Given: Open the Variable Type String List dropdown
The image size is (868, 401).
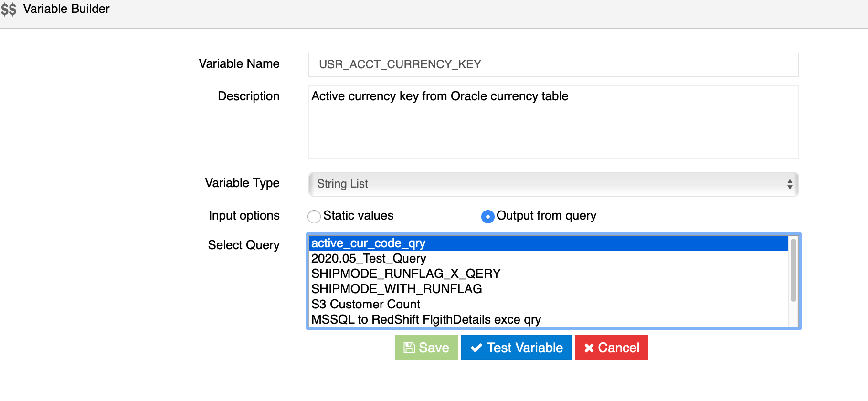Looking at the screenshot, I should tap(553, 184).
